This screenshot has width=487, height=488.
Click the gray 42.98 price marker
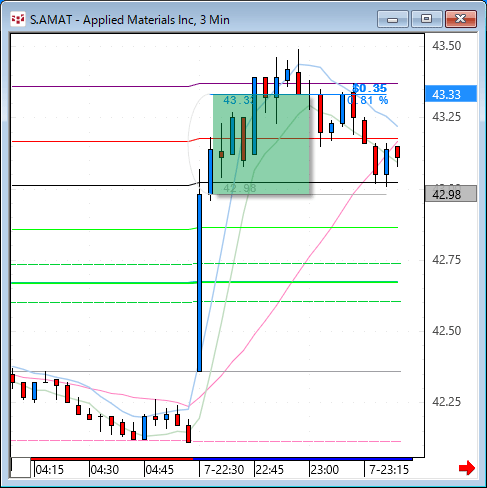[451, 194]
